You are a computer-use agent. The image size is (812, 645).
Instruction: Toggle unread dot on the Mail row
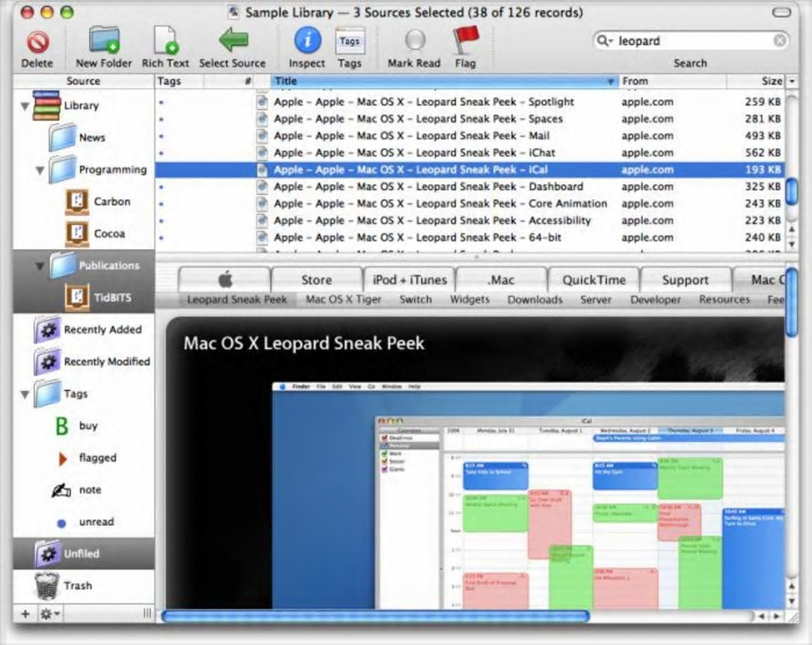click(162, 136)
